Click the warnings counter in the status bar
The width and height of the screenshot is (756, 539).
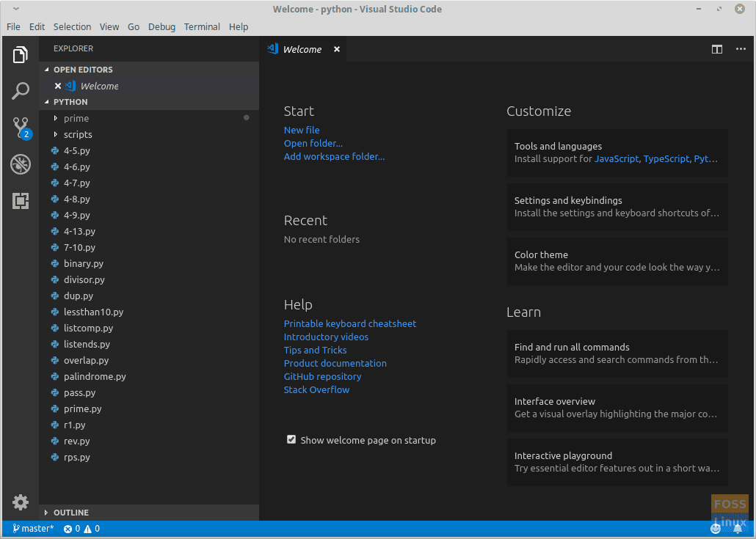pos(91,528)
